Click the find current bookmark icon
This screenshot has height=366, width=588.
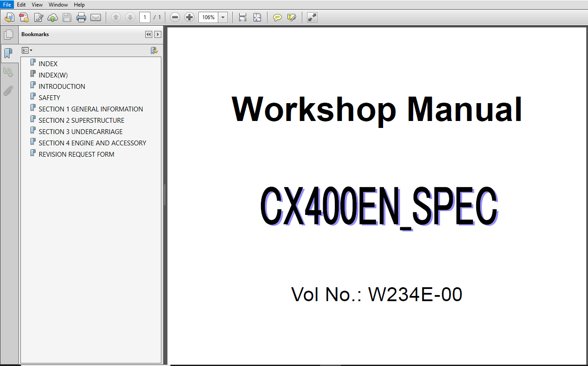154,50
